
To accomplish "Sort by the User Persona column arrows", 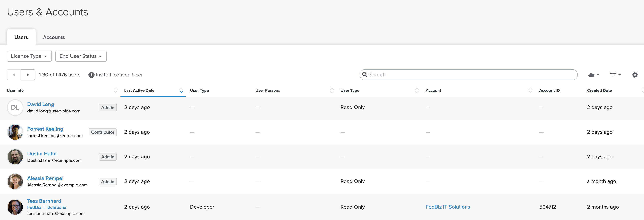I will (x=331, y=90).
